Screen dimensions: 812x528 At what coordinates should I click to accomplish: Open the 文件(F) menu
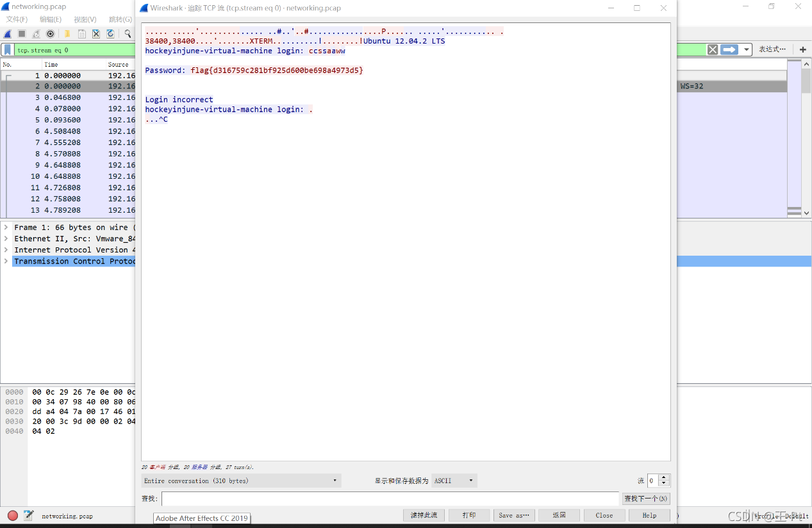click(x=16, y=19)
